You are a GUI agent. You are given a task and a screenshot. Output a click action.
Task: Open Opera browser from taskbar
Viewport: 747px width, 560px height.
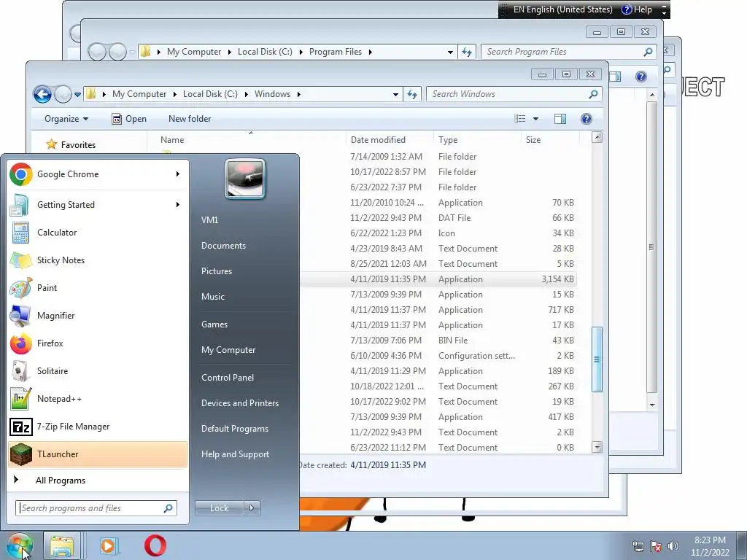coord(155,545)
